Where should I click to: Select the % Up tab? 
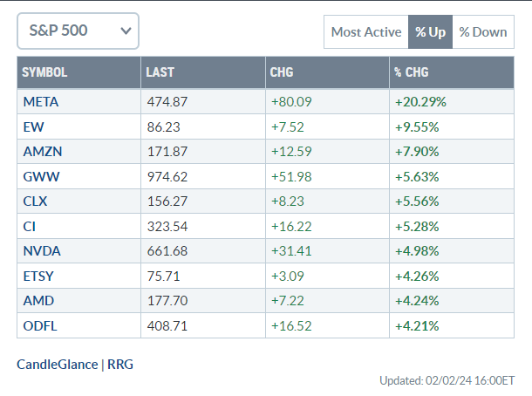tap(430, 32)
